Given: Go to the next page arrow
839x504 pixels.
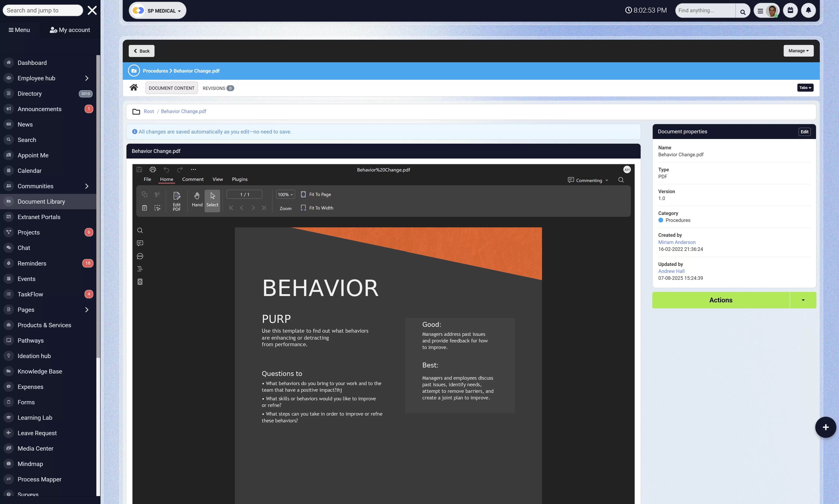Looking at the screenshot, I should tap(253, 208).
